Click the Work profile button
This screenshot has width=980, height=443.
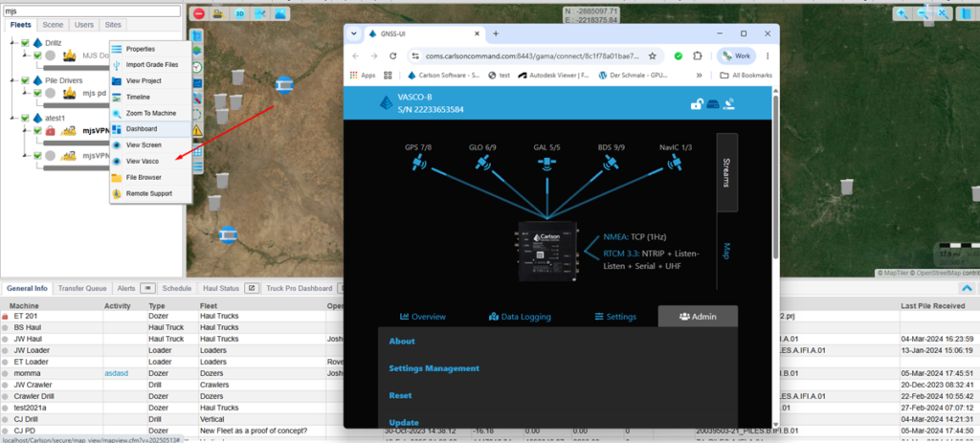click(x=736, y=55)
